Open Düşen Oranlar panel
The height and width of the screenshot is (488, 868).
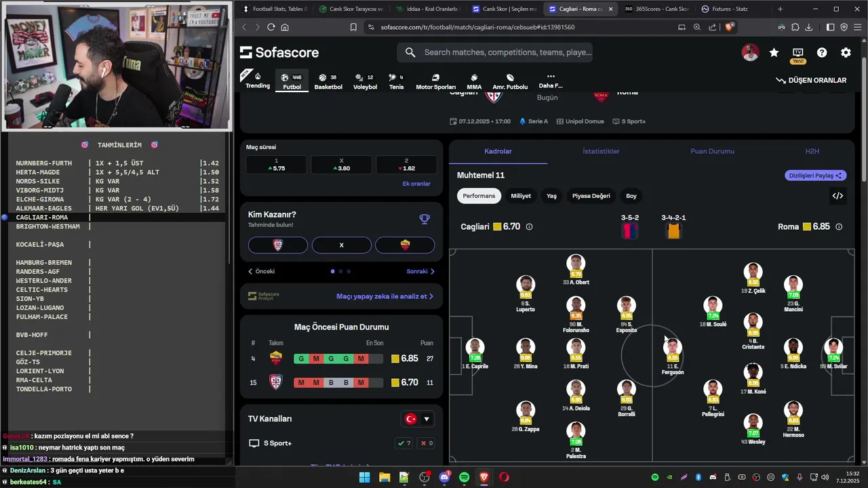pyautogui.click(x=811, y=80)
